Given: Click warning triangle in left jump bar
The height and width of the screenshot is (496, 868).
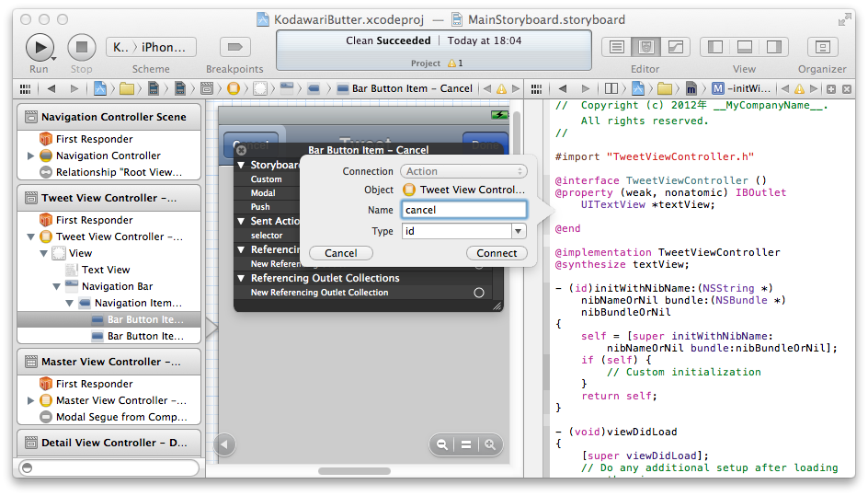Looking at the screenshot, I should coord(501,88).
